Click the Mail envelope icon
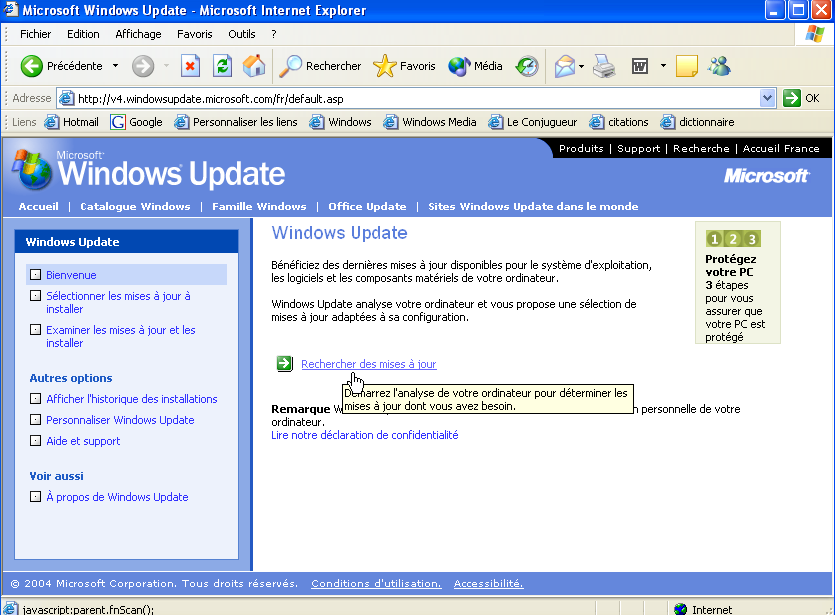This screenshot has width=835, height=615. point(564,66)
